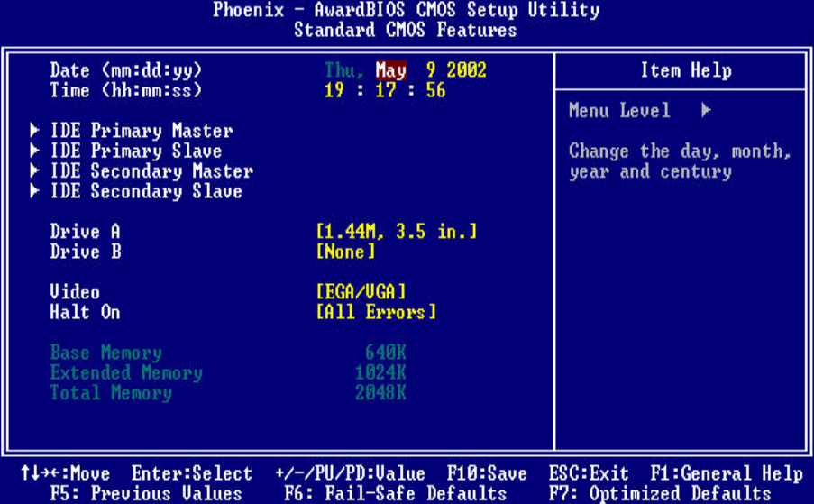Click the Base Memory label

point(105,353)
